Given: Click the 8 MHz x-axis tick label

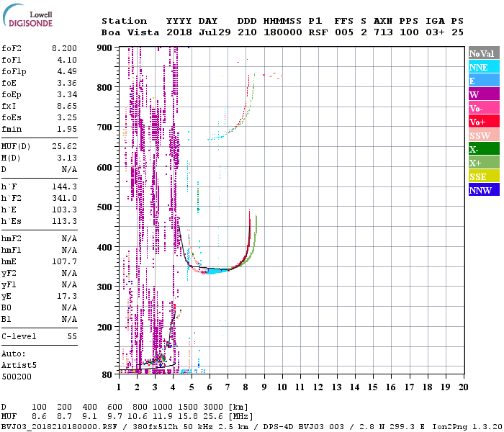Looking at the screenshot, I should [246, 387].
